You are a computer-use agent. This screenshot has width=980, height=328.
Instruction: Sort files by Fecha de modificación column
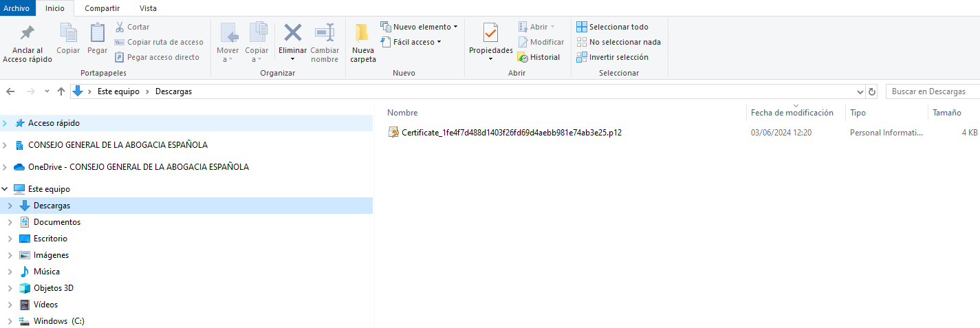(792, 113)
